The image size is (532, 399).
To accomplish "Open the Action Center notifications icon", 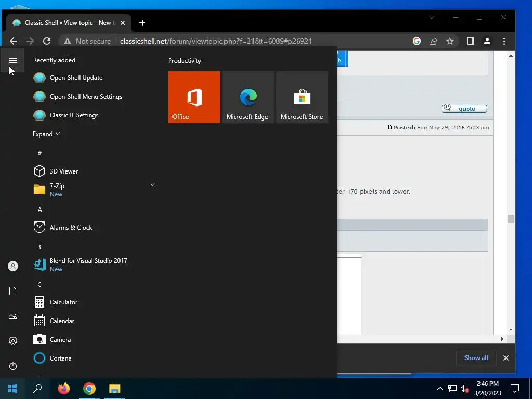I will [515, 389].
